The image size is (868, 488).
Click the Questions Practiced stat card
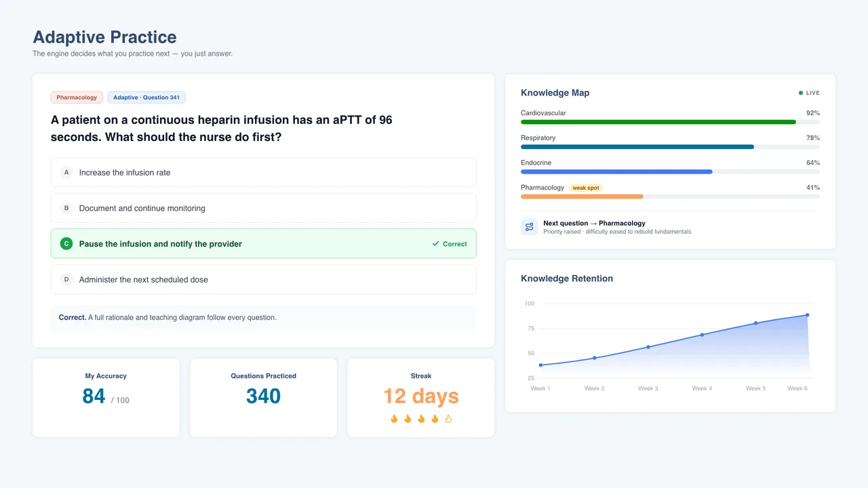coord(263,398)
